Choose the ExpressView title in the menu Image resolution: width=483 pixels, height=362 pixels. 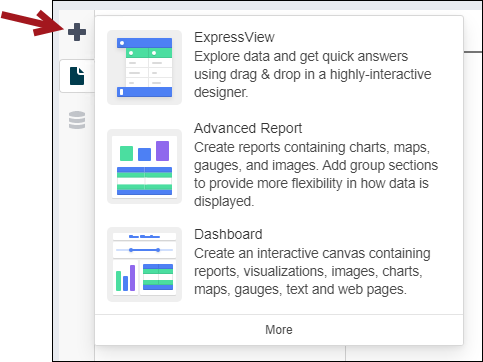(234, 37)
